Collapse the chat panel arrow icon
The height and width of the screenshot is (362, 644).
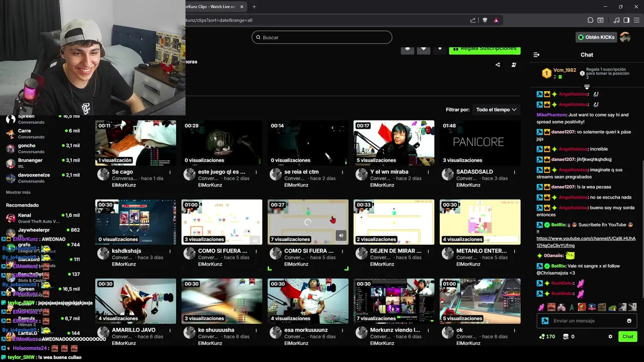pyautogui.click(x=536, y=55)
